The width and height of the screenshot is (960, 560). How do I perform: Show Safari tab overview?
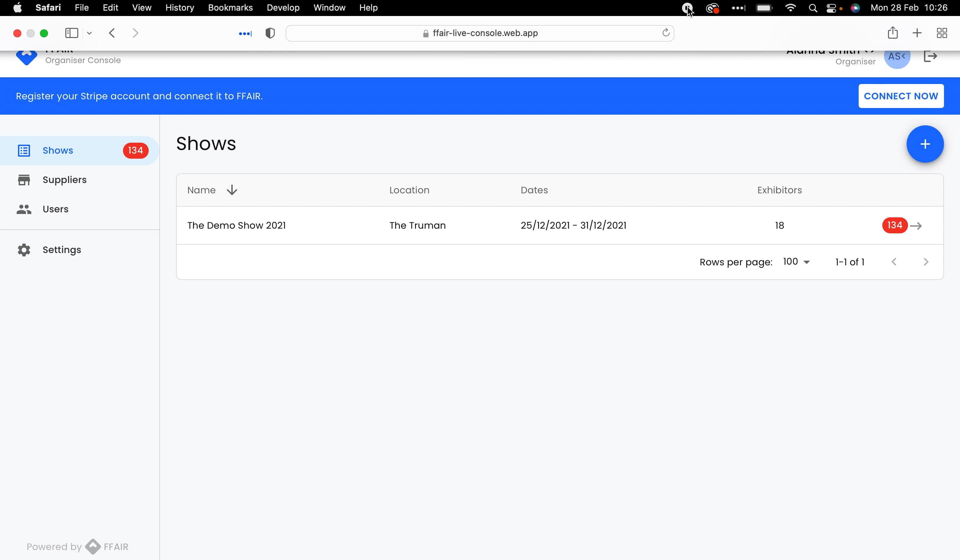tap(942, 33)
